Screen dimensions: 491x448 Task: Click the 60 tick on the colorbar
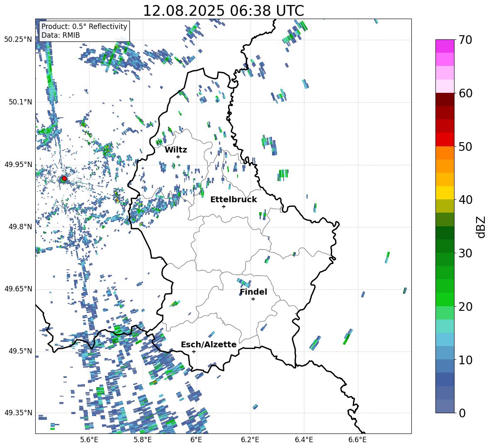(465, 93)
